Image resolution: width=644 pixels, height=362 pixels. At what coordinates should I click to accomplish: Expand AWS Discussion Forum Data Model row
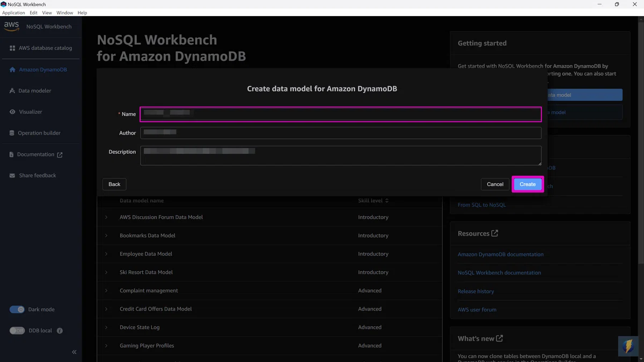pyautogui.click(x=106, y=217)
